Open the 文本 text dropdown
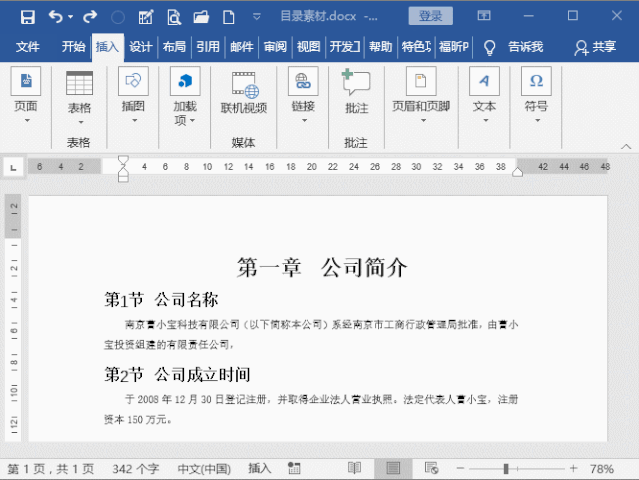The width and height of the screenshot is (639, 480). [x=484, y=95]
